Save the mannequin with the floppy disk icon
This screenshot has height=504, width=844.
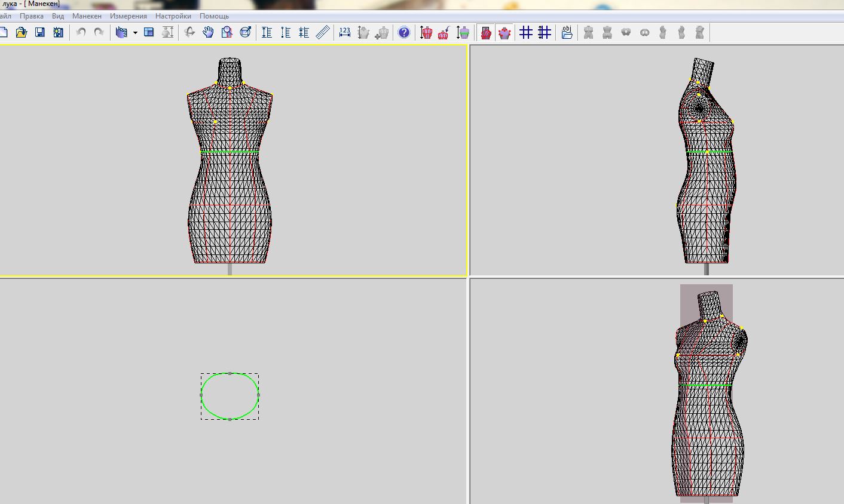(x=40, y=32)
